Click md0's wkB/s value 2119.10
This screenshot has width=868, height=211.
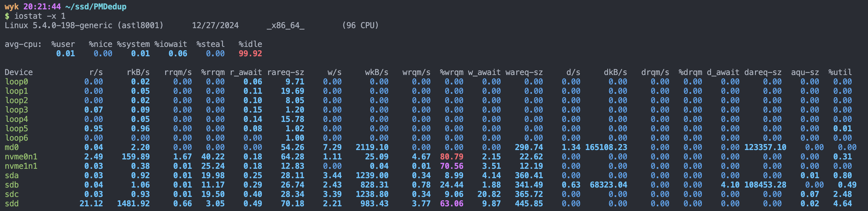pos(372,147)
